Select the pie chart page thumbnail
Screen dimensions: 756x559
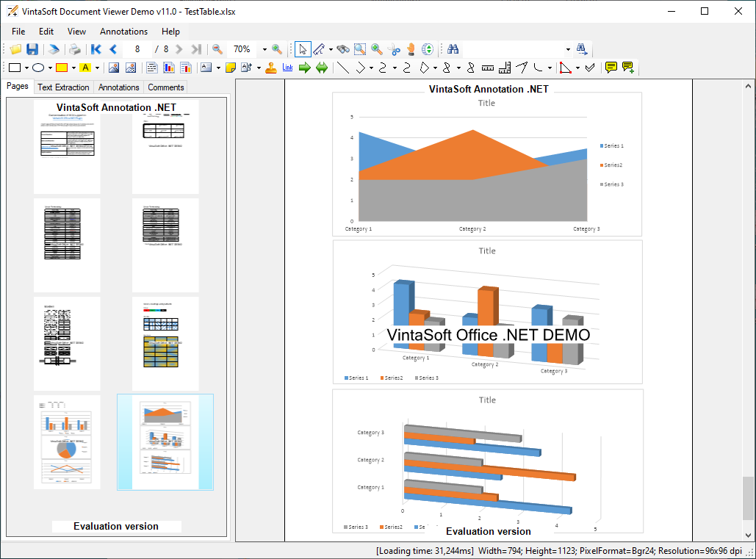(x=67, y=442)
